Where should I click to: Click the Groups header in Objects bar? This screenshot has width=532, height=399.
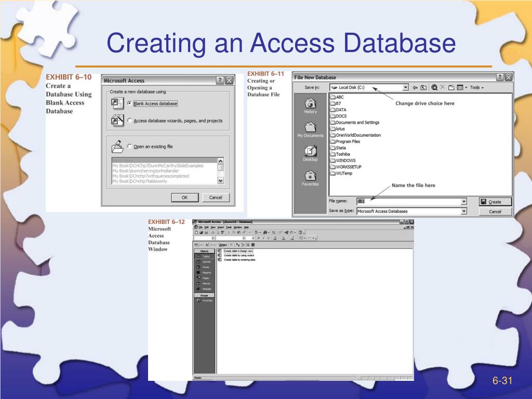204,296
